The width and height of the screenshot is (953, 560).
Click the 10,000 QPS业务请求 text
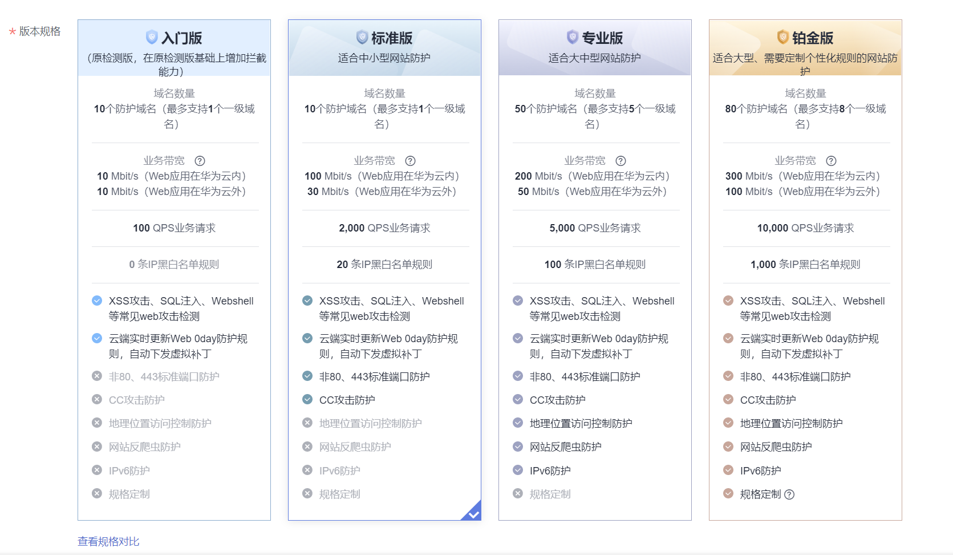[805, 228]
